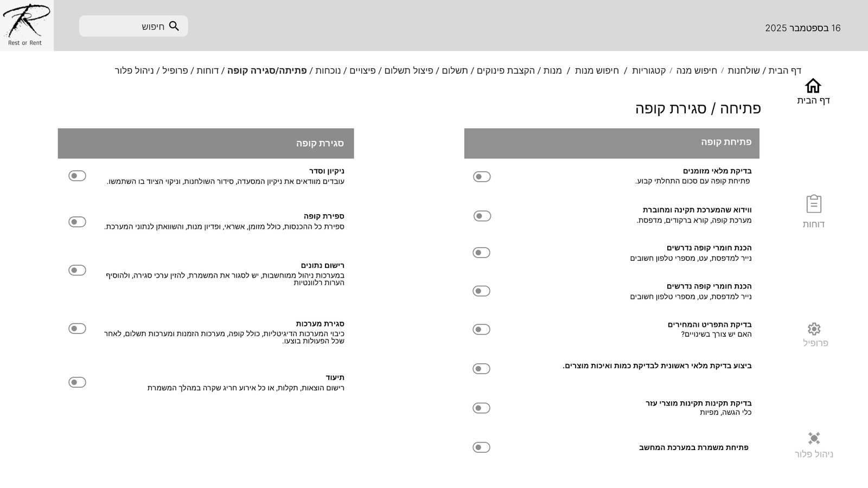The image size is (868, 488).
Task: Enable the ספירת קופה toggle
Action: (77, 222)
